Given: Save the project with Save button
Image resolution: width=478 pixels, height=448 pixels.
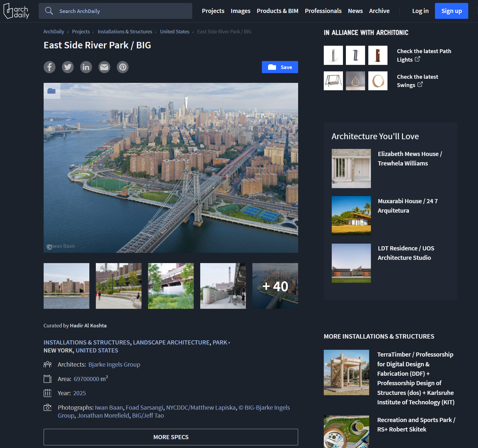Looking at the screenshot, I should 280,67.
